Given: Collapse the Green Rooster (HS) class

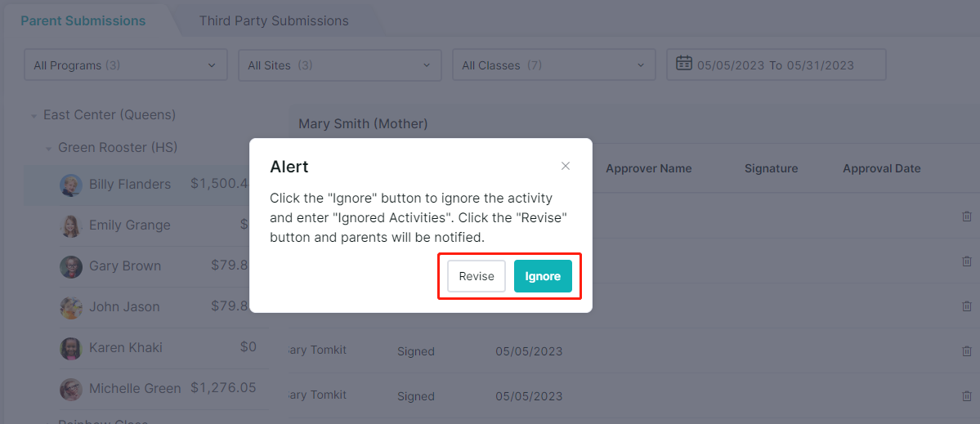Looking at the screenshot, I should [48, 149].
